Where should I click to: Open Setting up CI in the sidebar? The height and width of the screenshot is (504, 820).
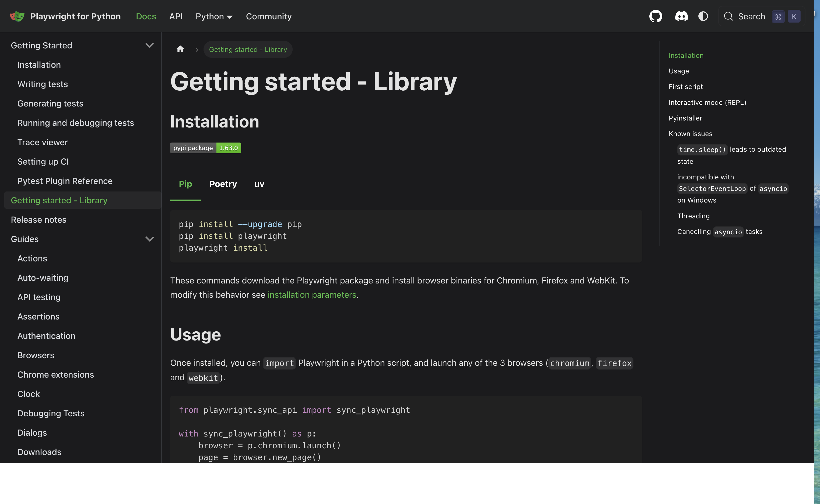(43, 161)
